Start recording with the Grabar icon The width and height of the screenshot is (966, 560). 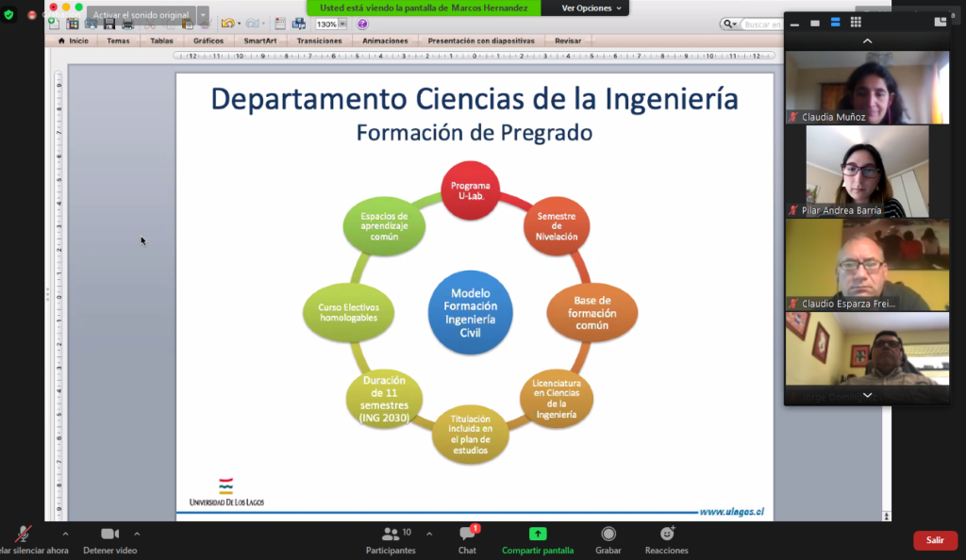point(608,535)
